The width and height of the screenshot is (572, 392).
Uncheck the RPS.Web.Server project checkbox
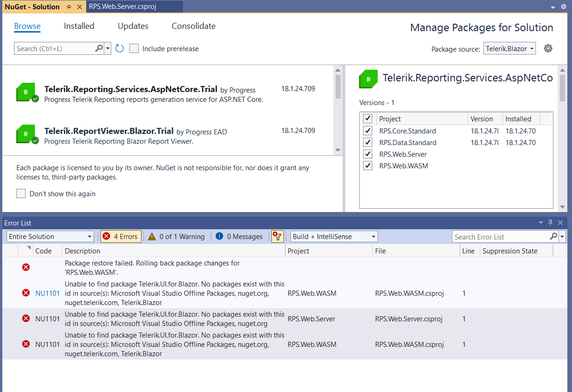coord(368,154)
